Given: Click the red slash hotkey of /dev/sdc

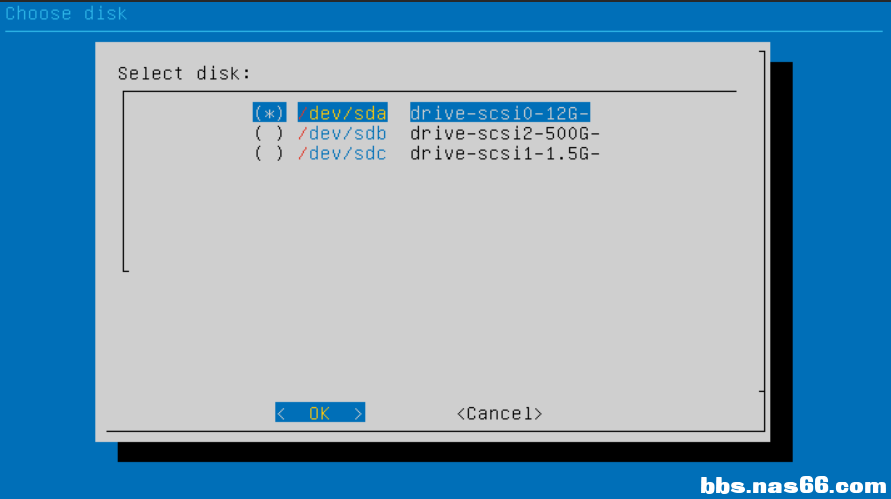Looking at the screenshot, I should 302,153.
